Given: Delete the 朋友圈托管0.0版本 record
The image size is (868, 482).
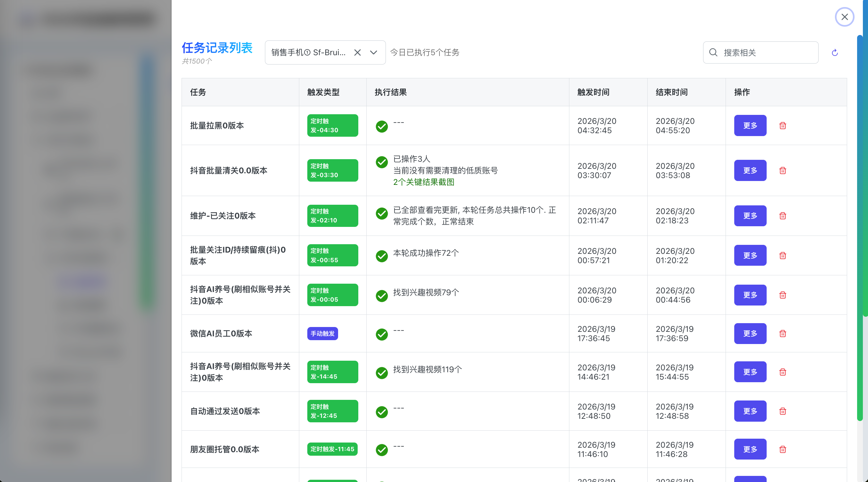Looking at the screenshot, I should click(782, 449).
